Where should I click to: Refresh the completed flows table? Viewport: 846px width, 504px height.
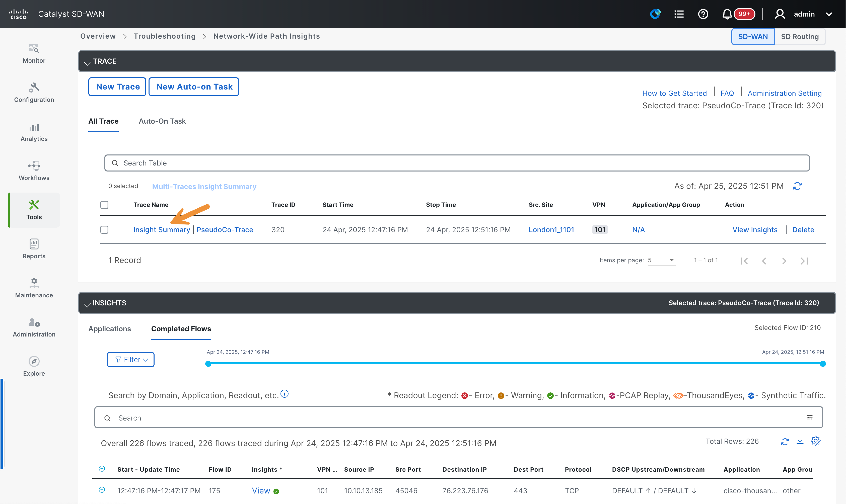pos(785,442)
